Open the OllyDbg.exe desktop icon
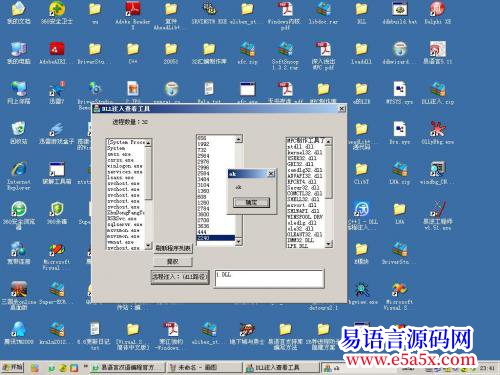The image size is (500, 375). point(437,133)
